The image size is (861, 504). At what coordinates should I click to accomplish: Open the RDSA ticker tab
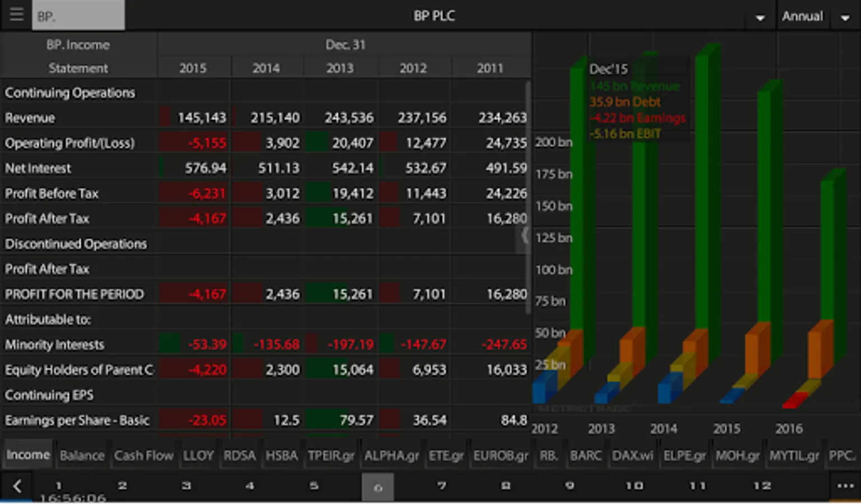tap(239, 455)
